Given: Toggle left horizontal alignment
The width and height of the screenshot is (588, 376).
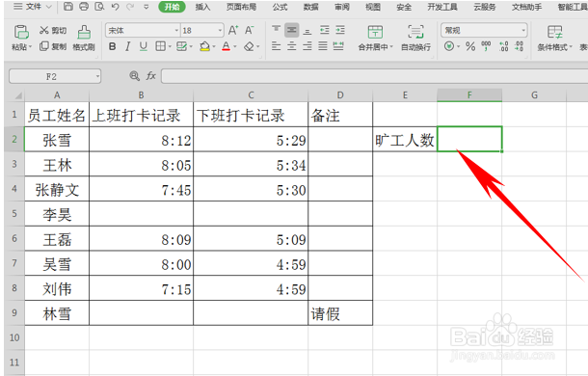Looking at the screenshot, I should pyautogui.click(x=276, y=46).
